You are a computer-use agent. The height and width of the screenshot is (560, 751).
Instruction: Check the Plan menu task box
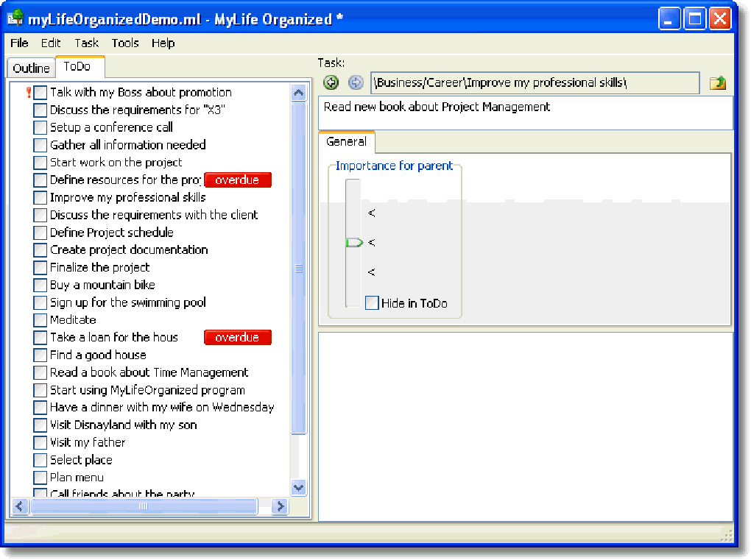(40, 478)
